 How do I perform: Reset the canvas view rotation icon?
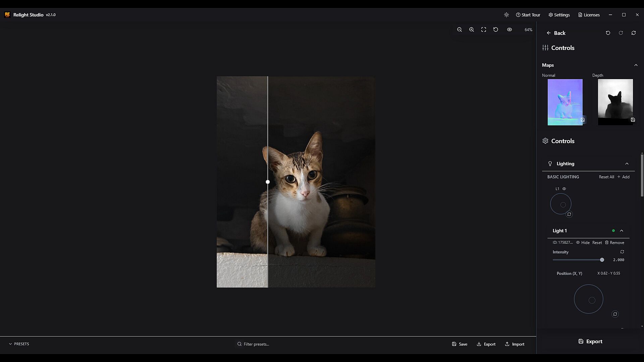click(x=496, y=29)
